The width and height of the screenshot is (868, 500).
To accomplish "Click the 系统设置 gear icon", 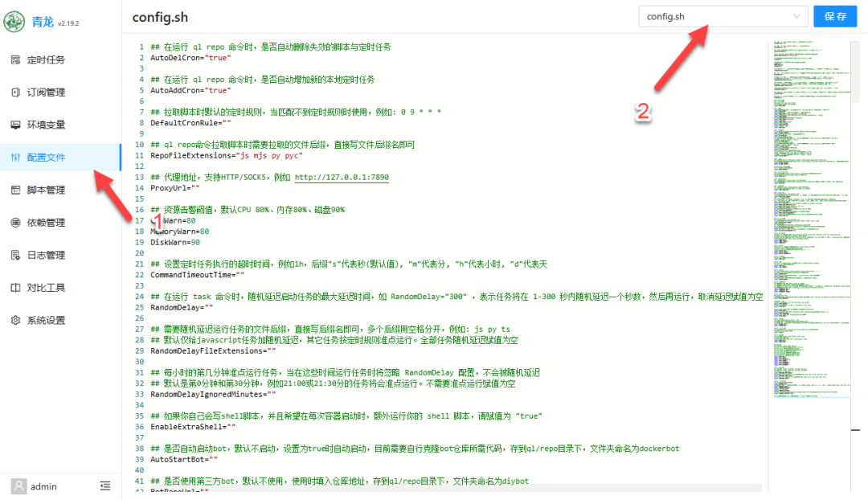I will pyautogui.click(x=15, y=320).
